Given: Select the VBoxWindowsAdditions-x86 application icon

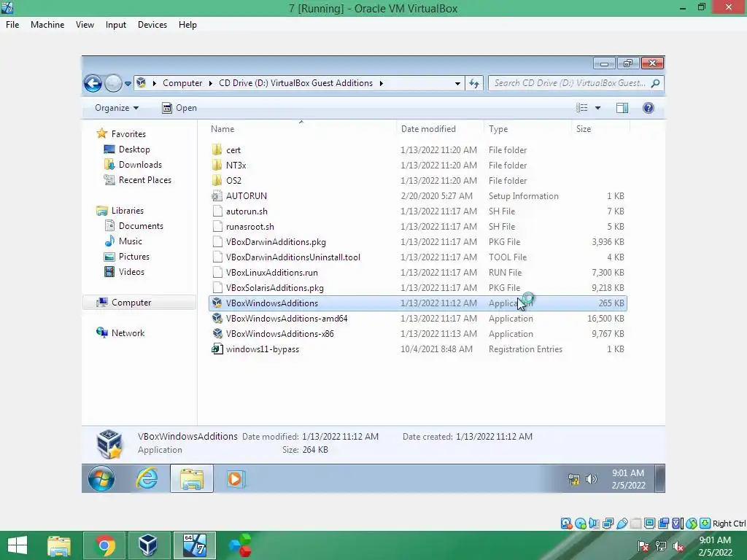Looking at the screenshot, I should point(217,333).
